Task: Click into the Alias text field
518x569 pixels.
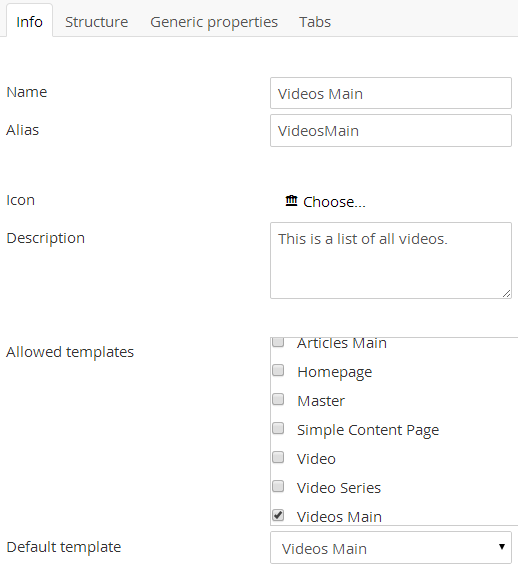Action: coord(391,131)
